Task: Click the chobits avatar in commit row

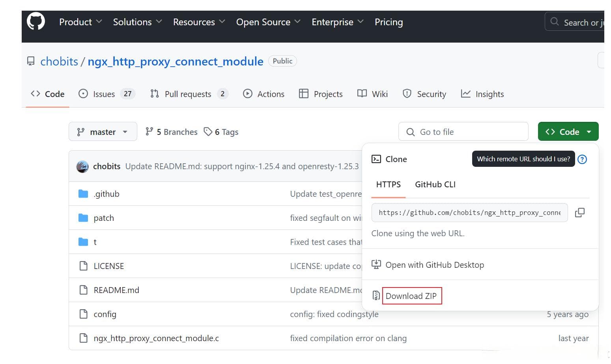Action: 82,166
